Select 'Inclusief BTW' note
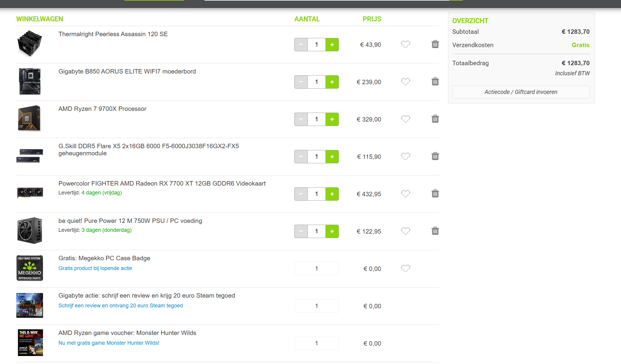The image size is (621, 364). (572, 73)
